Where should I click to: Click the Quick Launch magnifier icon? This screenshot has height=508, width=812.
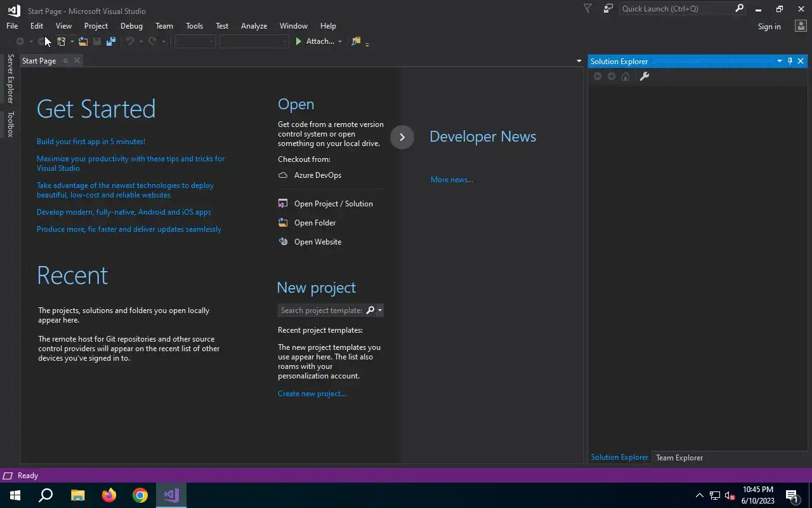tap(739, 9)
